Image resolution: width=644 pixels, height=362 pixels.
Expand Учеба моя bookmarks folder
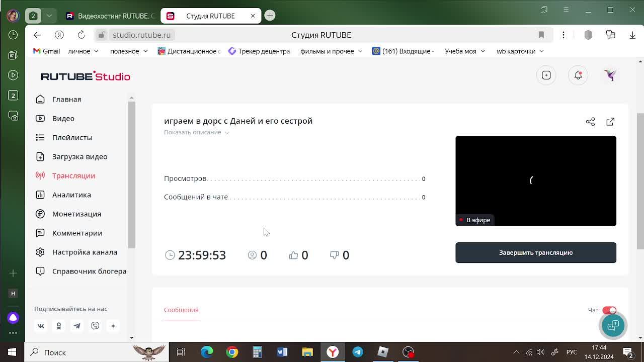(x=464, y=51)
